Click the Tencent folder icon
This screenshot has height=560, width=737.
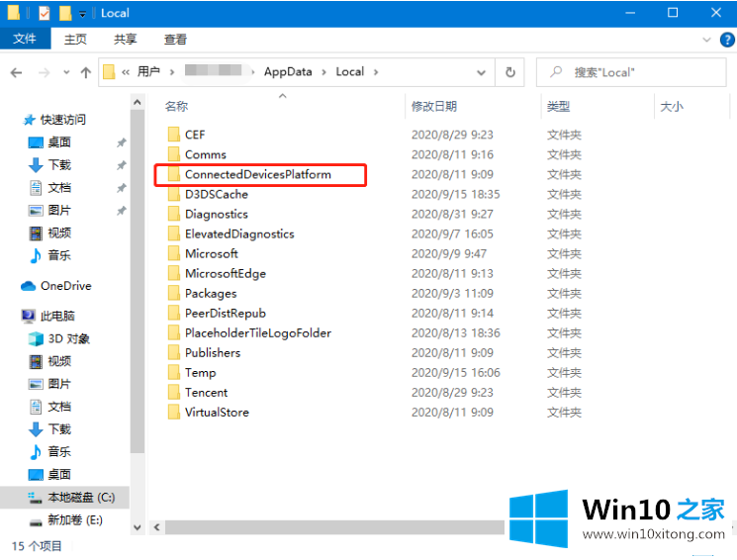(173, 393)
